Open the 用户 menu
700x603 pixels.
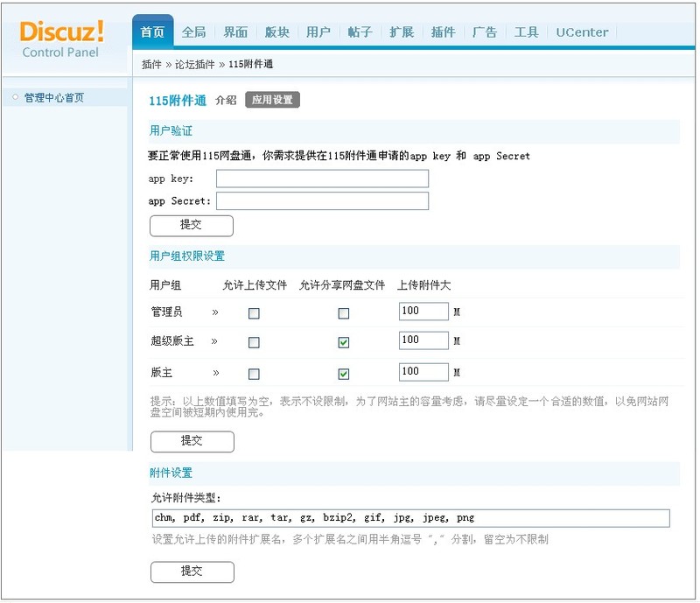coord(318,32)
